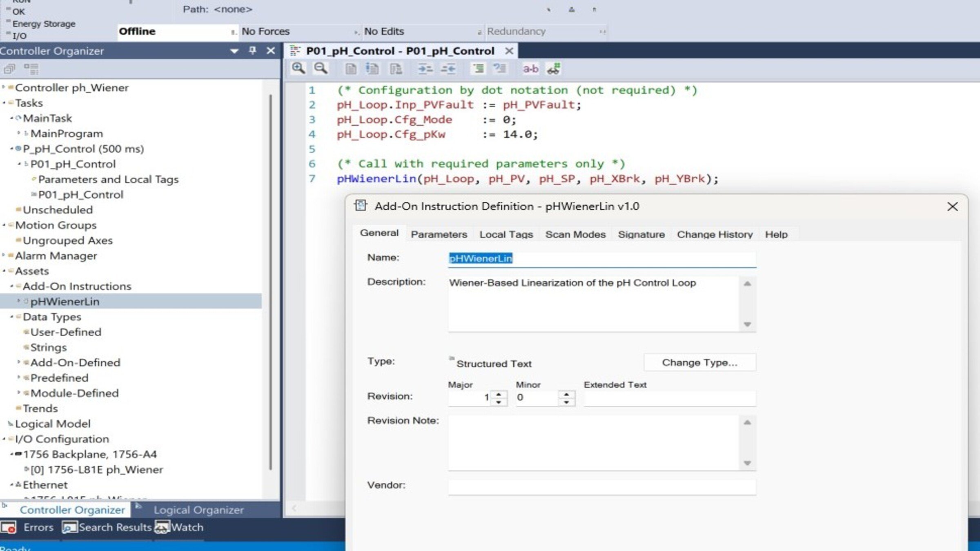The height and width of the screenshot is (551, 980).
Task: Expand MainProgram tree node
Action: [19, 133]
